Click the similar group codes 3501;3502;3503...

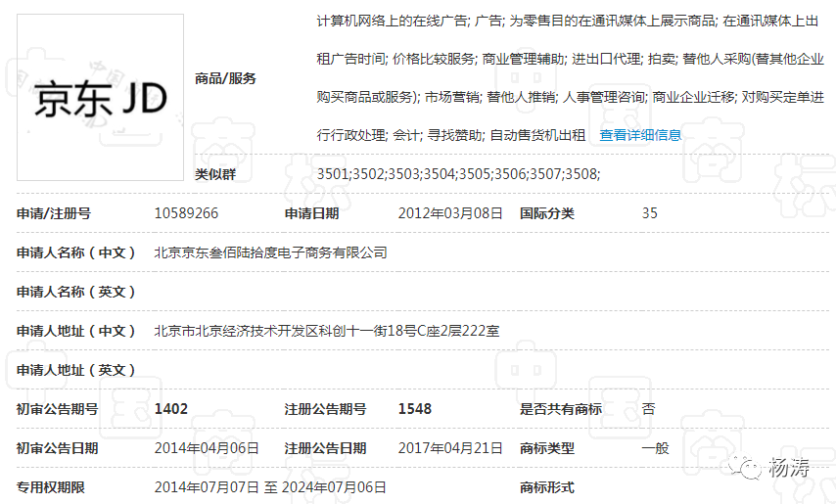pos(458,174)
